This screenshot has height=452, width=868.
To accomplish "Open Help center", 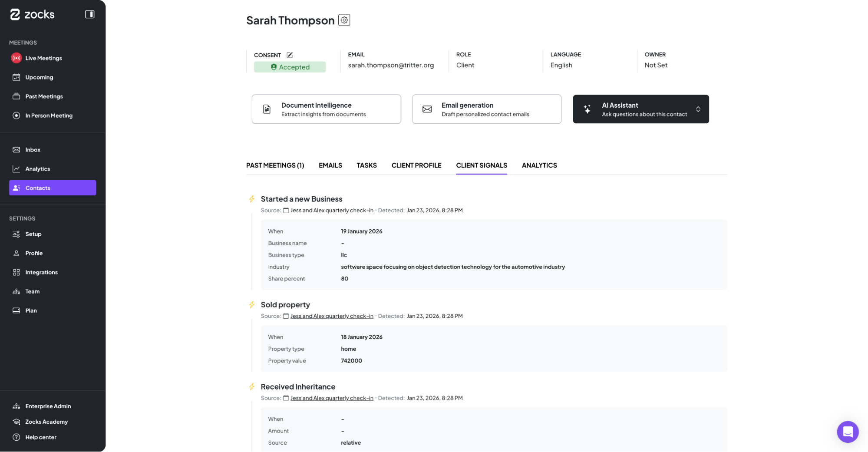I will click(40, 437).
